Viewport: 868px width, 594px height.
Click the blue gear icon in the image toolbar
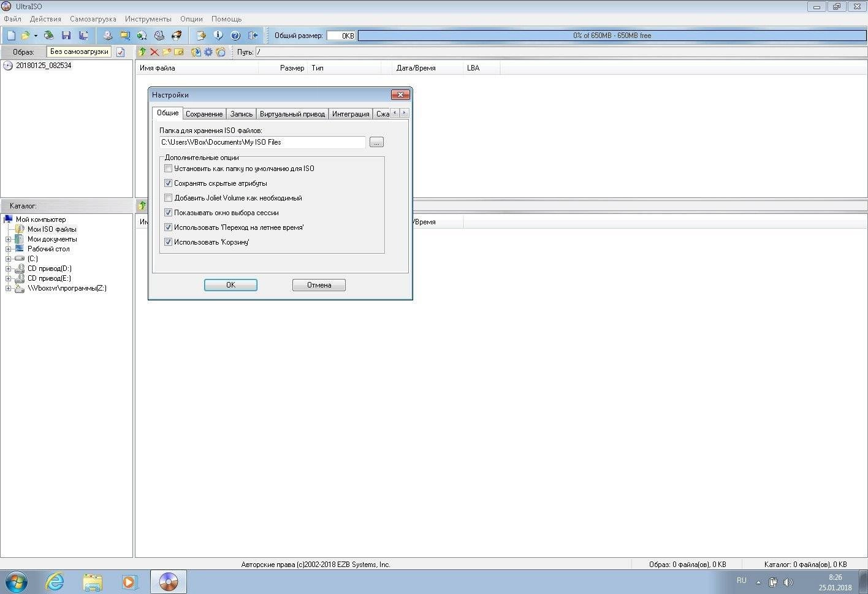208,52
